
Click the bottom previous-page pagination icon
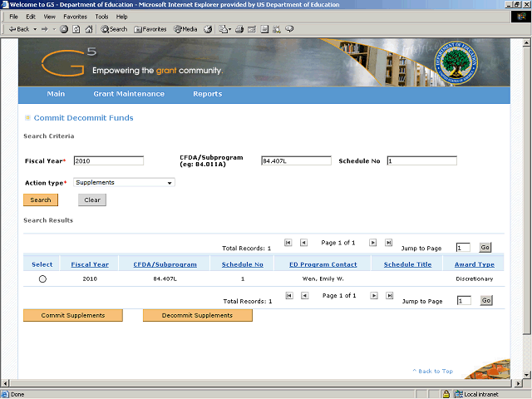305,296
